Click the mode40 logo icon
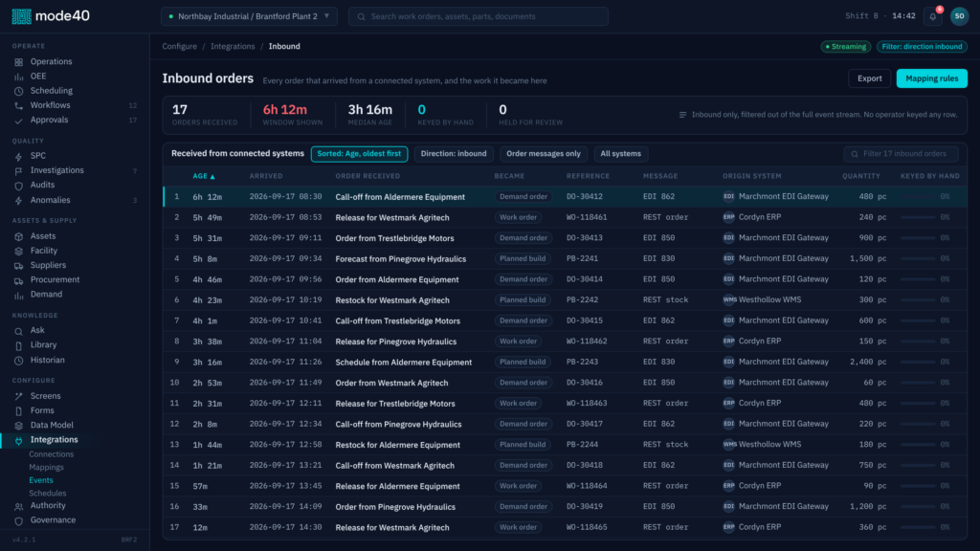This screenshot has width=980, height=551. coord(21,16)
